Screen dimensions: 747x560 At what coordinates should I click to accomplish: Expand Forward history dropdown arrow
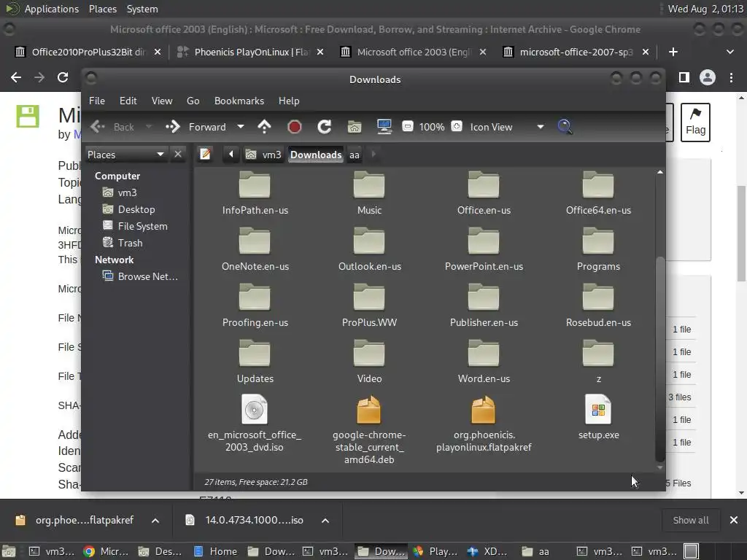(x=241, y=127)
